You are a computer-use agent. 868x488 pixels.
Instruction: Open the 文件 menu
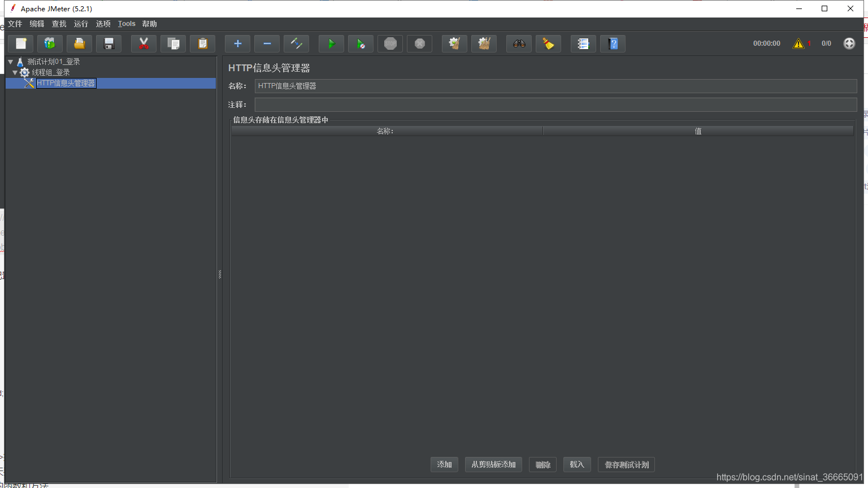(x=15, y=24)
